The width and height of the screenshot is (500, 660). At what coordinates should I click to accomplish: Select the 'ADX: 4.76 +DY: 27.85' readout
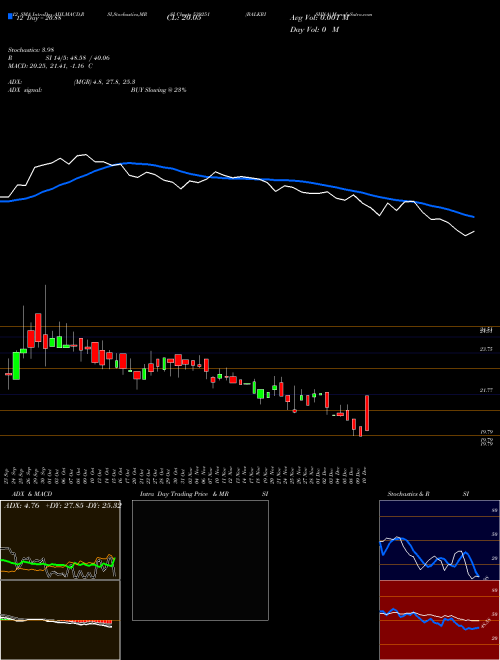coord(45,505)
